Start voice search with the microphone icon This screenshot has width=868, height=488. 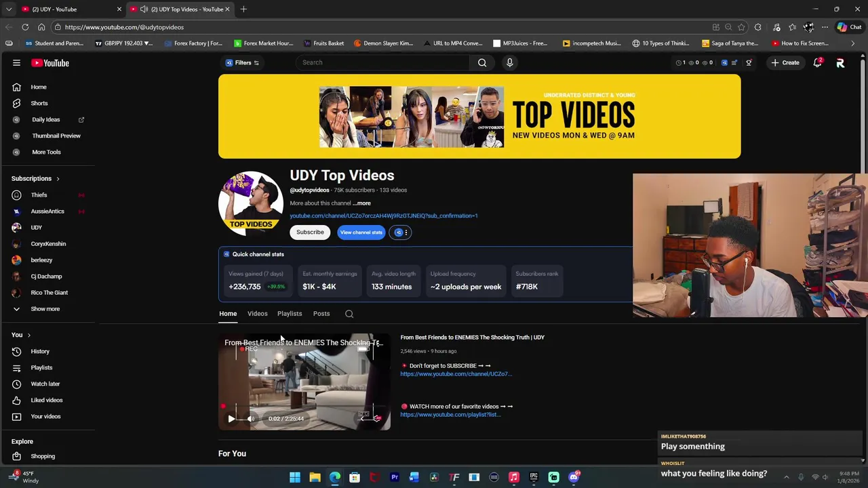point(509,62)
